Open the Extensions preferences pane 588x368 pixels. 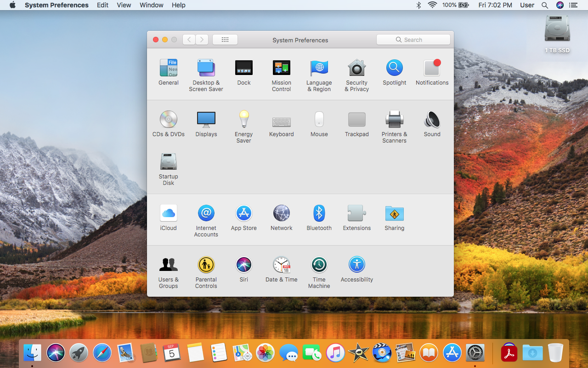tap(357, 218)
